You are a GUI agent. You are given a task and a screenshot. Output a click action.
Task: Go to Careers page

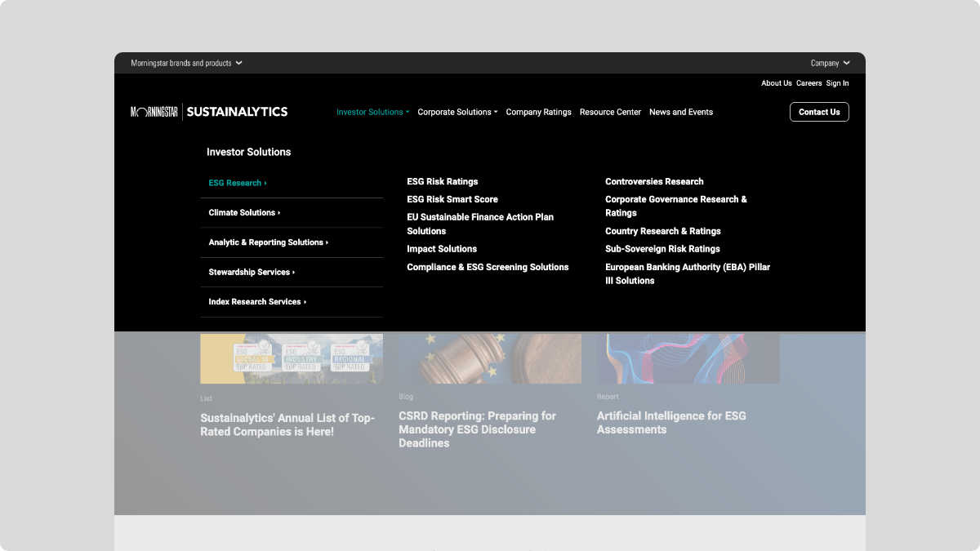(809, 83)
